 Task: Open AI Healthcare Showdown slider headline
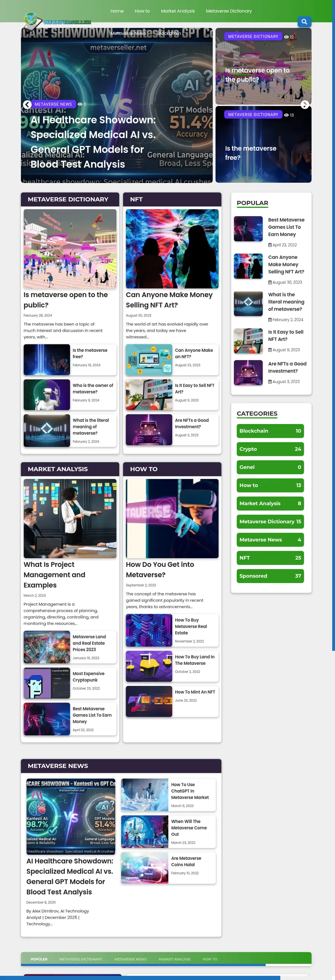93,142
